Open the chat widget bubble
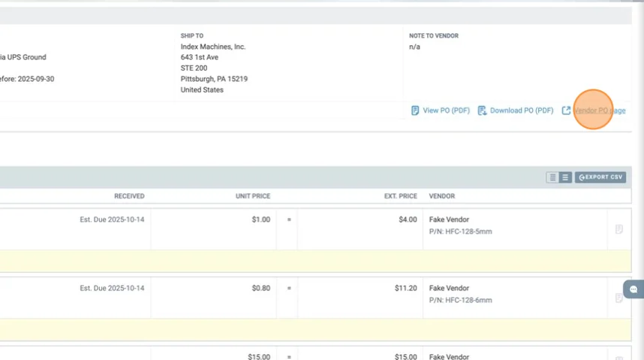 click(x=633, y=289)
